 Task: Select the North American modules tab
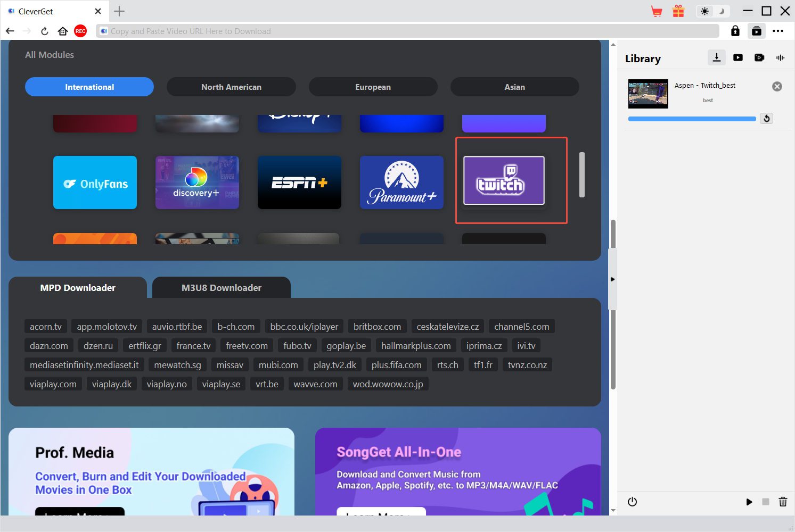tap(231, 87)
